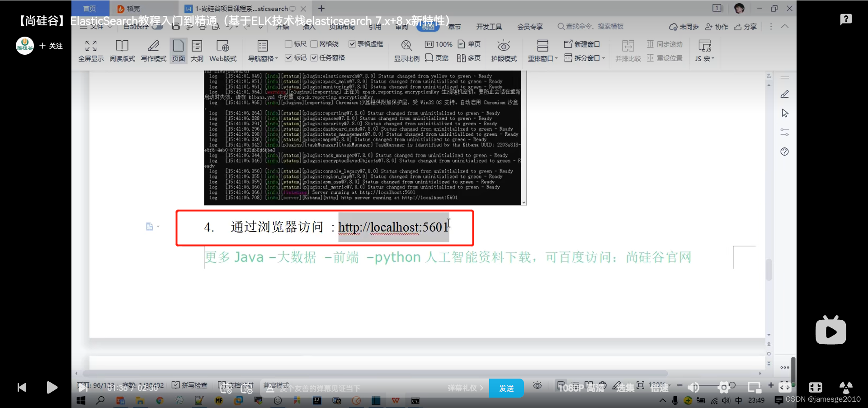Click the 分享 share button
This screenshot has height=408, width=868.
tap(745, 27)
